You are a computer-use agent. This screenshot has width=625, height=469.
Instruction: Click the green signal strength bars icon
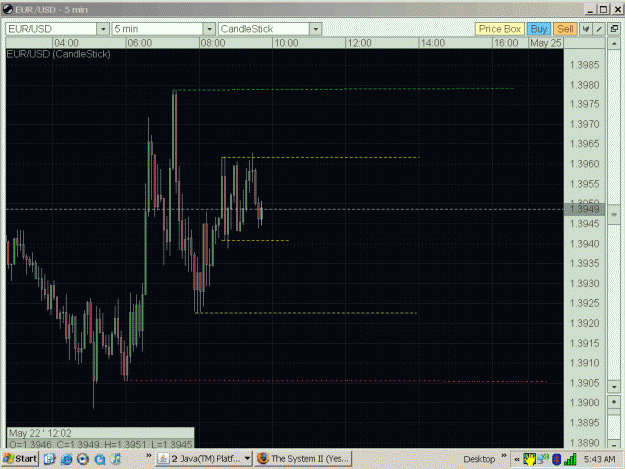pos(570,459)
